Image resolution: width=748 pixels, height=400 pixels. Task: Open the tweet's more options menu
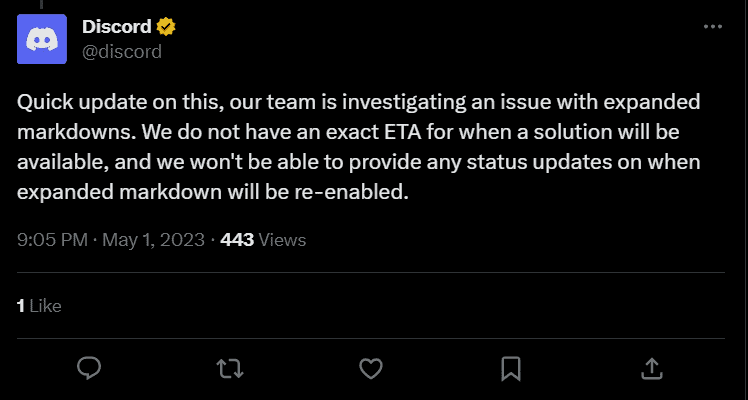tap(712, 27)
